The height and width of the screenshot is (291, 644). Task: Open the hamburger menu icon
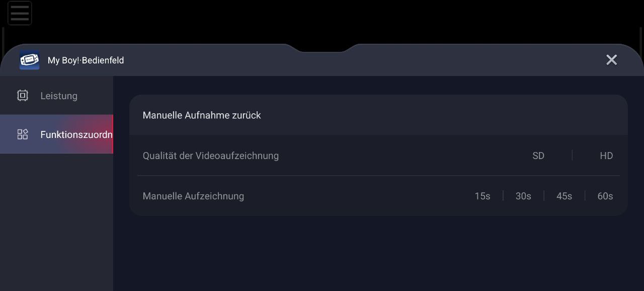(20, 13)
